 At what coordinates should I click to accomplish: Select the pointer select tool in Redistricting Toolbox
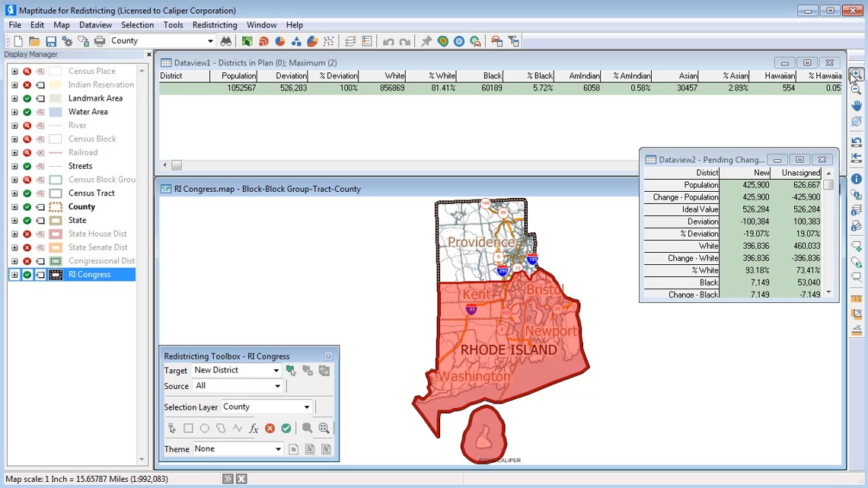coord(172,428)
